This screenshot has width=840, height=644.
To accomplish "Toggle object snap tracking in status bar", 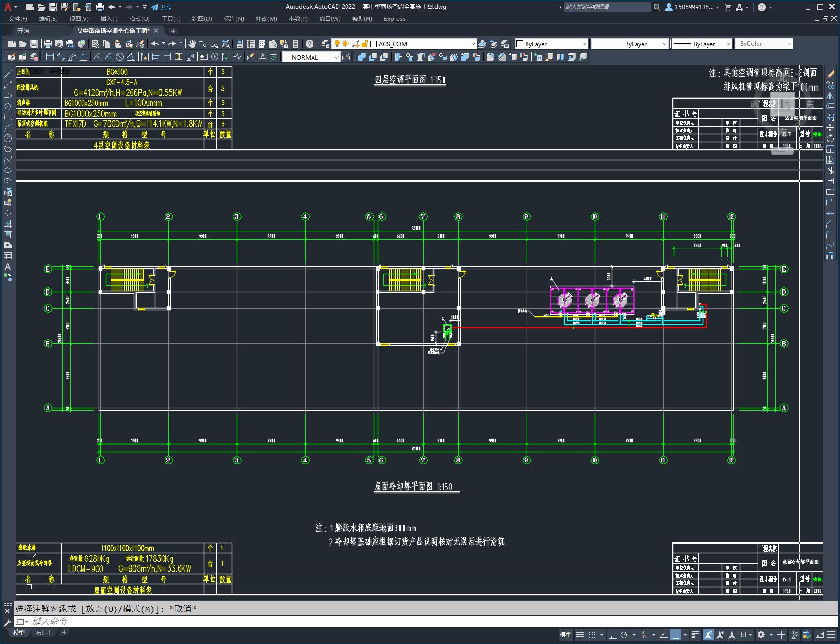I will [663, 634].
